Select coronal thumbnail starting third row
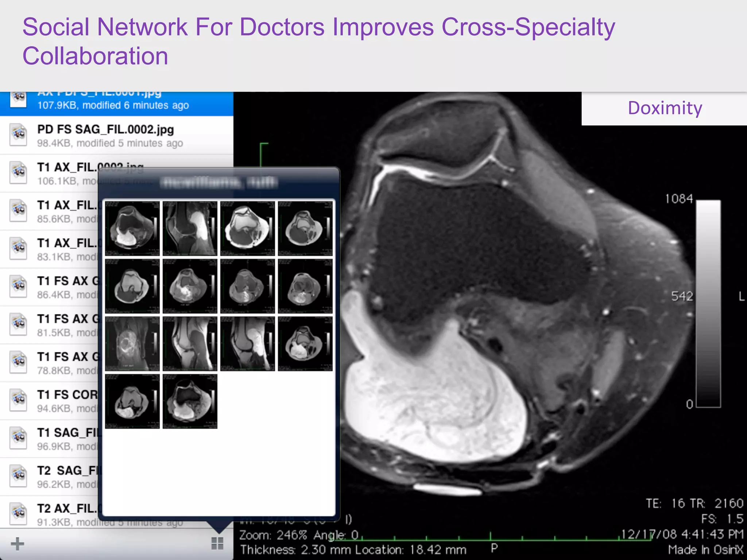The width and height of the screenshot is (747, 560). click(x=132, y=344)
